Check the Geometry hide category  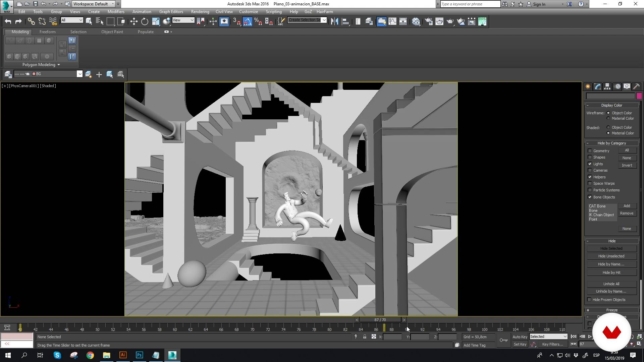pyautogui.click(x=590, y=151)
